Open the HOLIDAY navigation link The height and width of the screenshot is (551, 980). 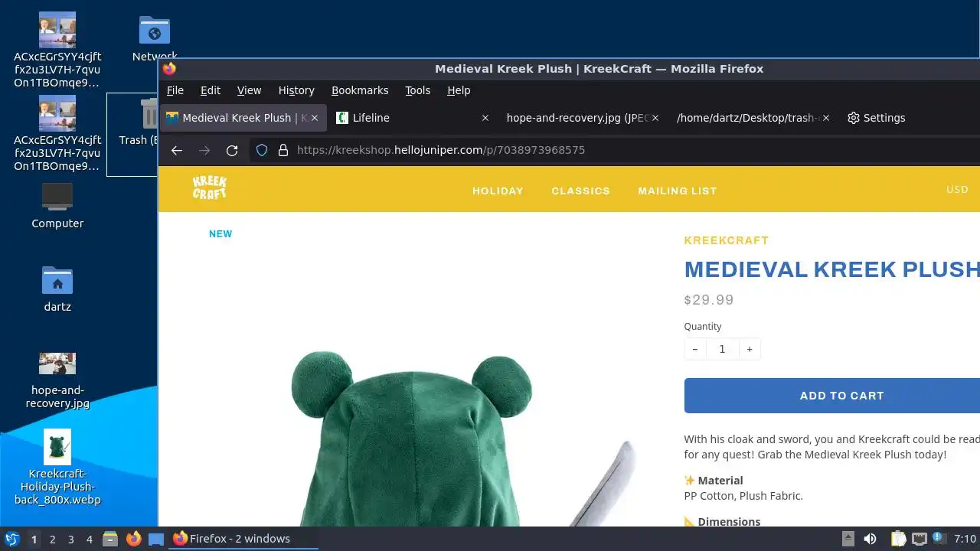[x=498, y=191]
